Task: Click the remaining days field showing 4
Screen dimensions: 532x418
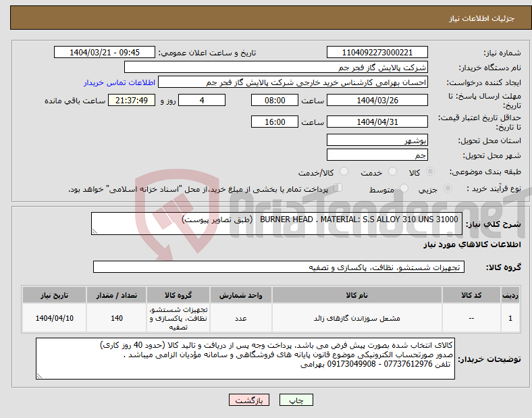Action: pos(202,100)
